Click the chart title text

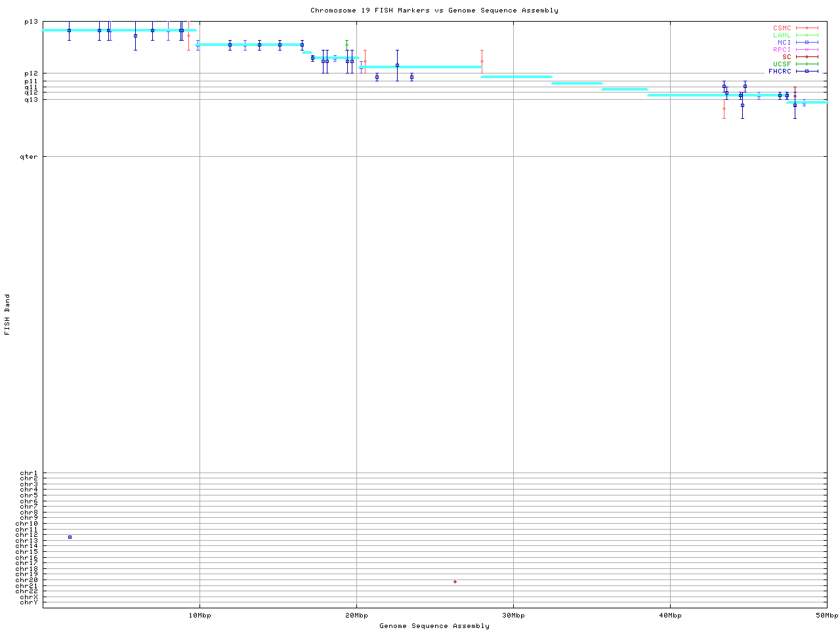434,10
